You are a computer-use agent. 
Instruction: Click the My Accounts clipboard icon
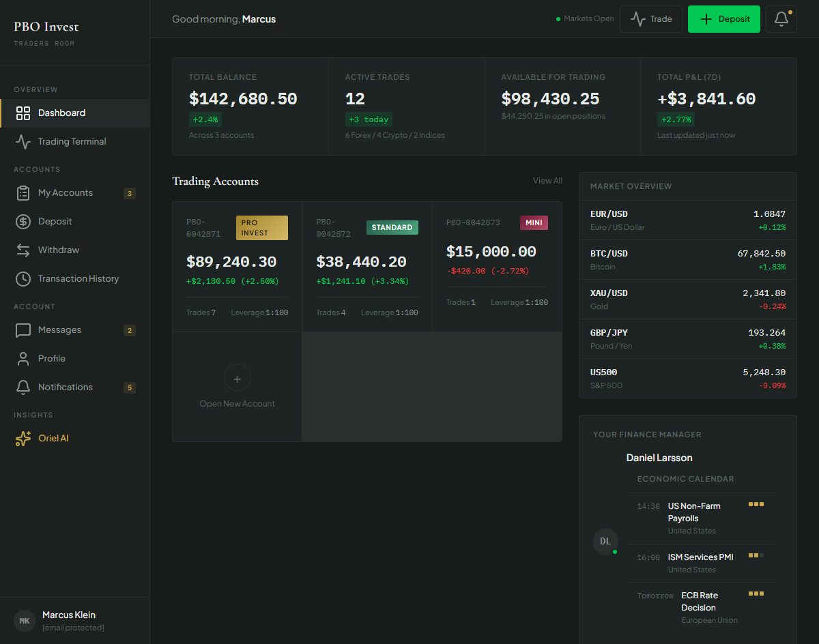[x=23, y=192]
